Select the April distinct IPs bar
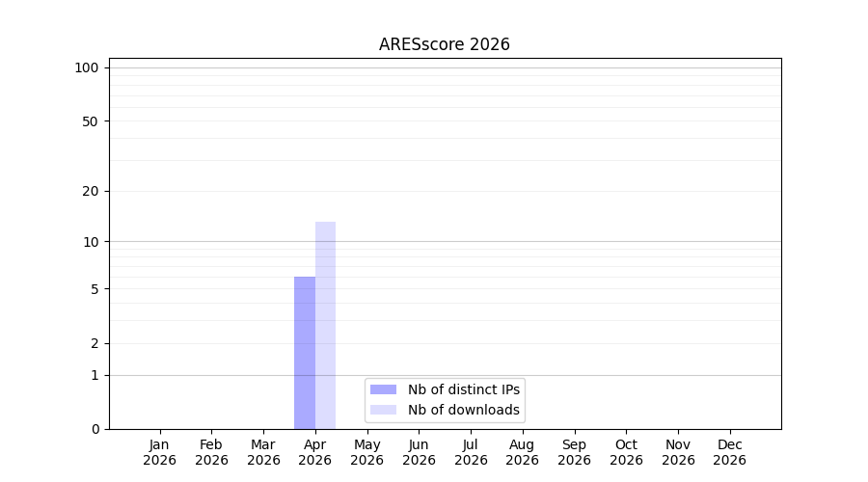Viewport: 868px width, 482px height. (x=305, y=353)
